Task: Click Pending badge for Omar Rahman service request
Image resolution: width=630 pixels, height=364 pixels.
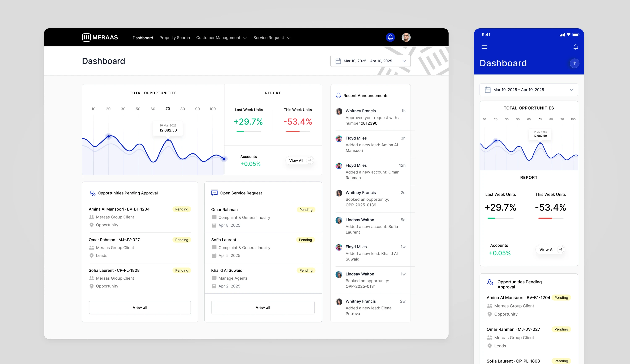Action: [x=306, y=210]
